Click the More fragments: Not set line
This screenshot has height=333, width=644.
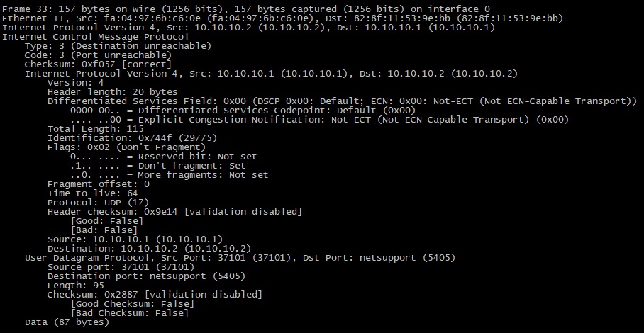click(x=170, y=174)
